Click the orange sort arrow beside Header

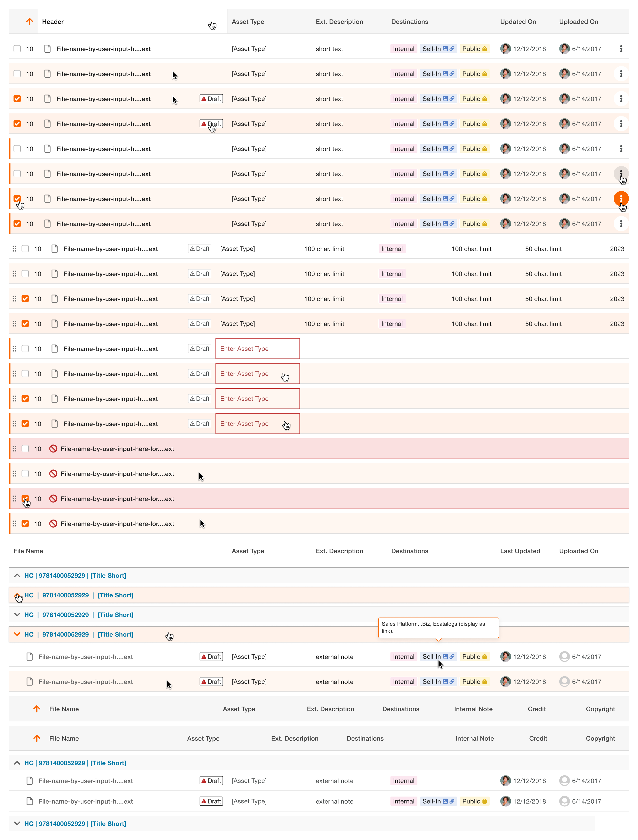[30, 22]
